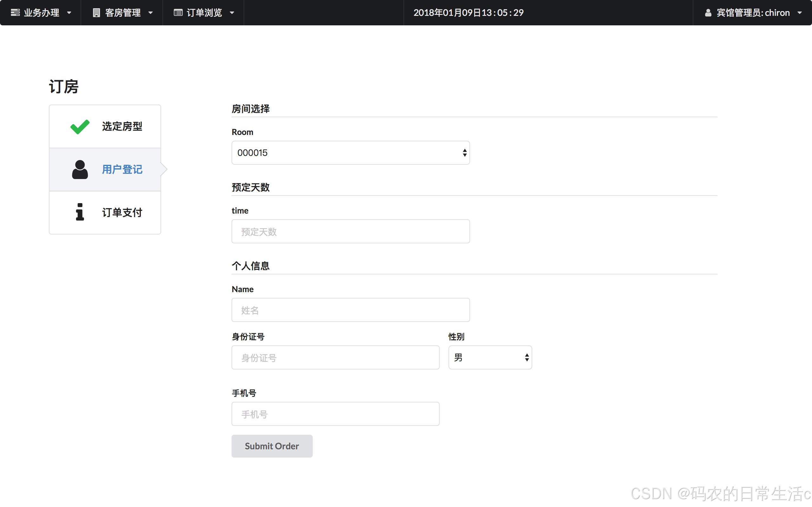The image size is (812, 507).
Task: Click the 身份证号 ID number field
Action: (335, 357)
